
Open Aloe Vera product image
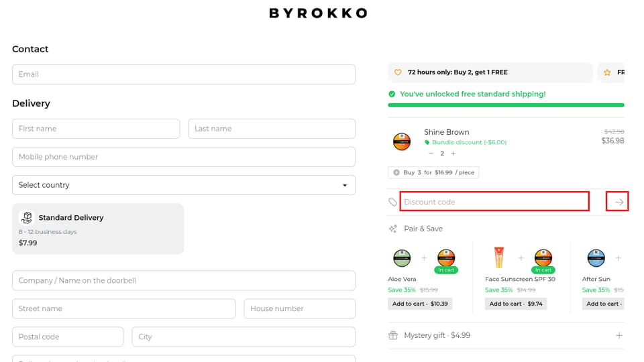[x=402, y=258]
